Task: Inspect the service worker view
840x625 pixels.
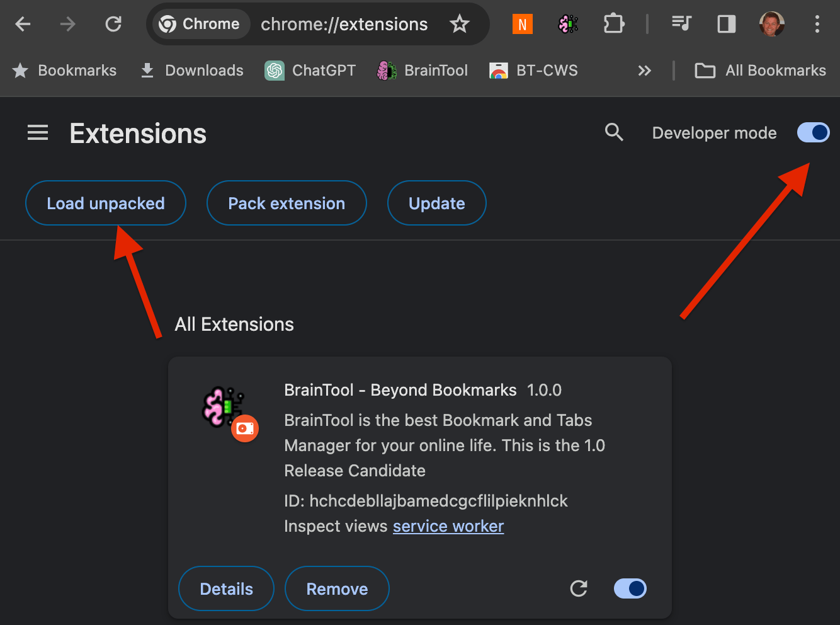Action: point(448,526)
